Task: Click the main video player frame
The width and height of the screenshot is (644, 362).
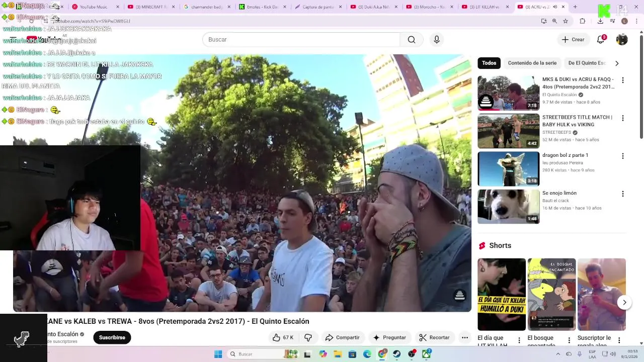Action: pos(242,183)
